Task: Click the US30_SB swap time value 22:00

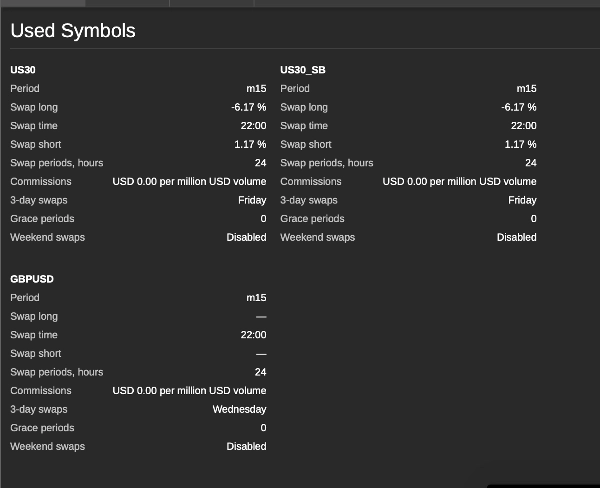Action: (x=523, y=126)
